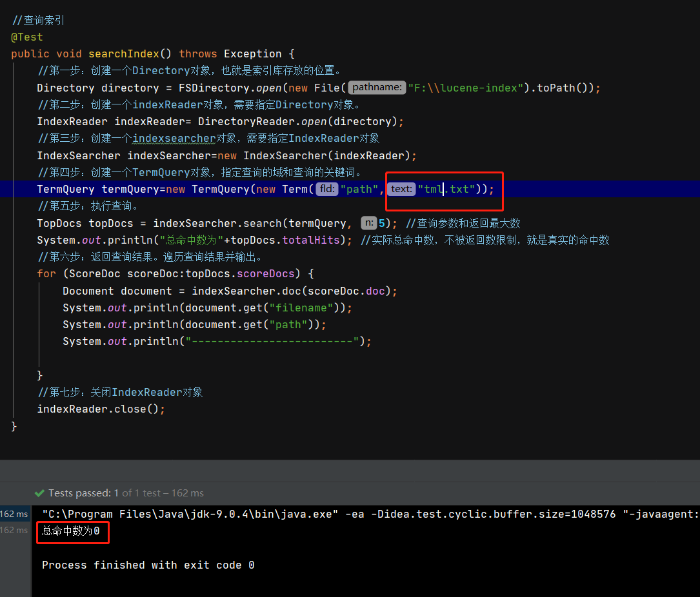Click the toPath() call
The width and height of the screenshot is (700, 597).
click(x=562, y=88)
